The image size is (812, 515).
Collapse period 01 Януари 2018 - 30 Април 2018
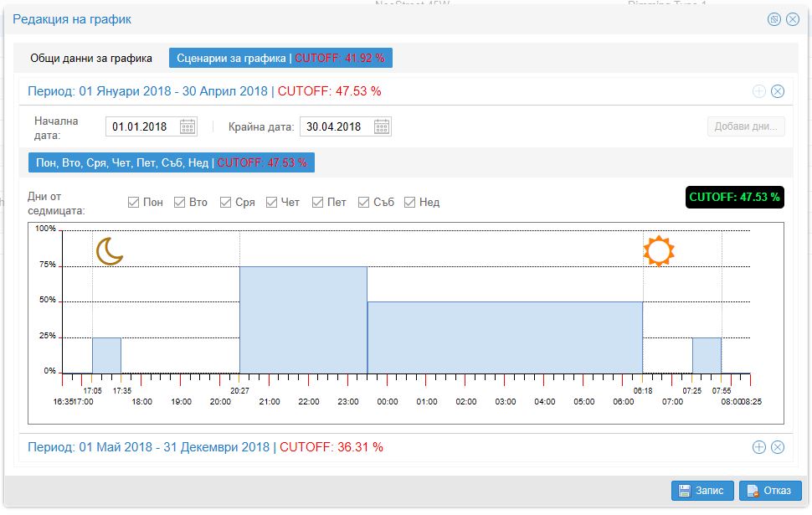[147, 91]
